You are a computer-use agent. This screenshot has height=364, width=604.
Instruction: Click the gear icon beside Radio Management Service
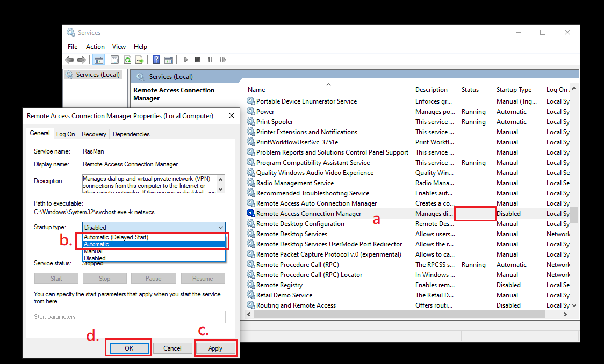pyautogui.click(x=251, y=183)
